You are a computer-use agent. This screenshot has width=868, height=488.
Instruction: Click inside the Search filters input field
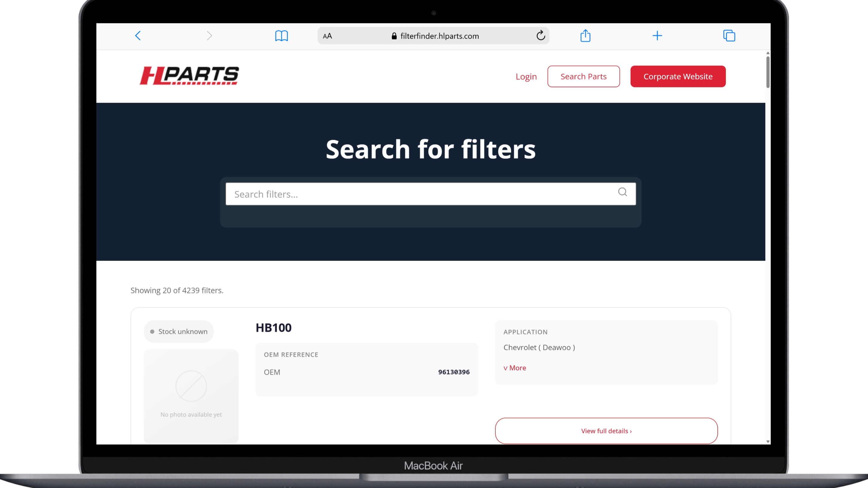pyautogui.click(x=404, y=194)
